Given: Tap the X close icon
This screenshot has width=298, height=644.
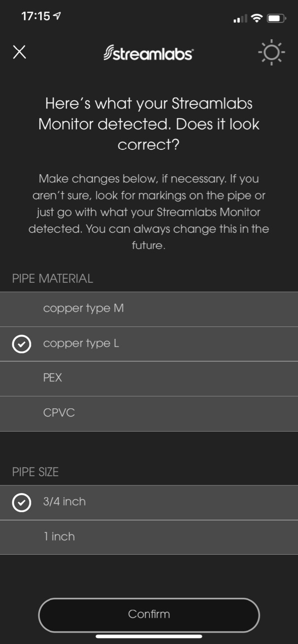Looking at the screenshot, I should click(x=19, y=52).
